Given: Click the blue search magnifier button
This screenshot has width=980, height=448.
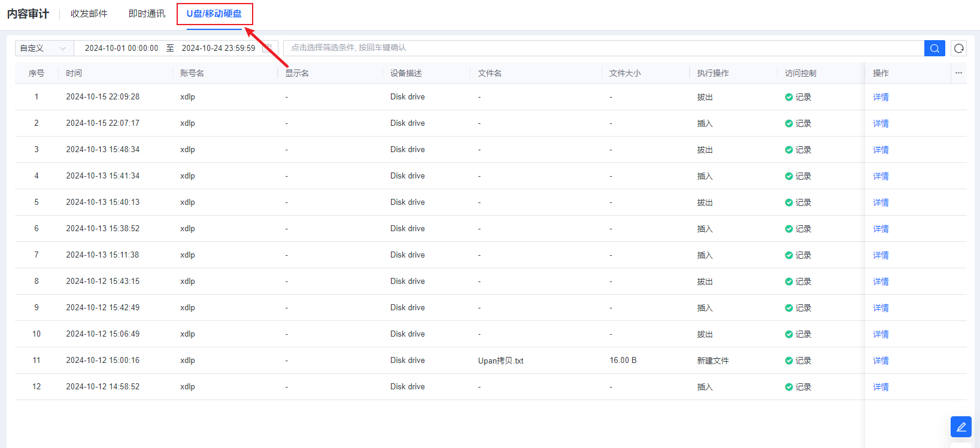Looking at the screenshot, I should 934,48.
